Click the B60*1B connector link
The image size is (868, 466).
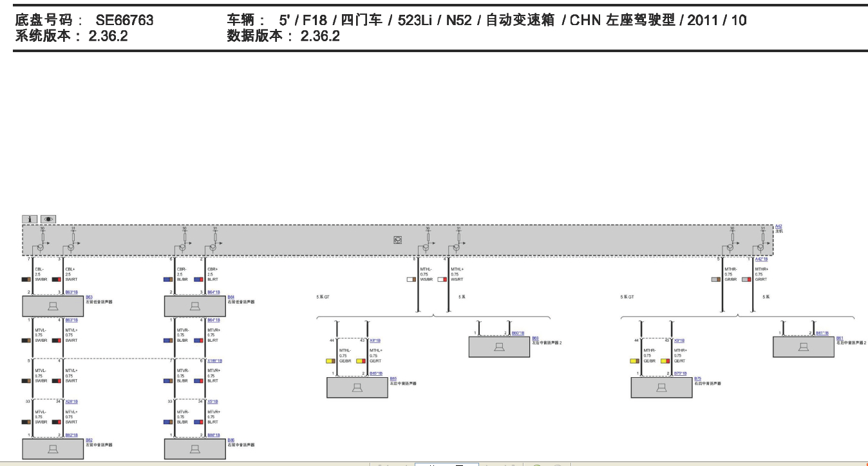[518, 333]
